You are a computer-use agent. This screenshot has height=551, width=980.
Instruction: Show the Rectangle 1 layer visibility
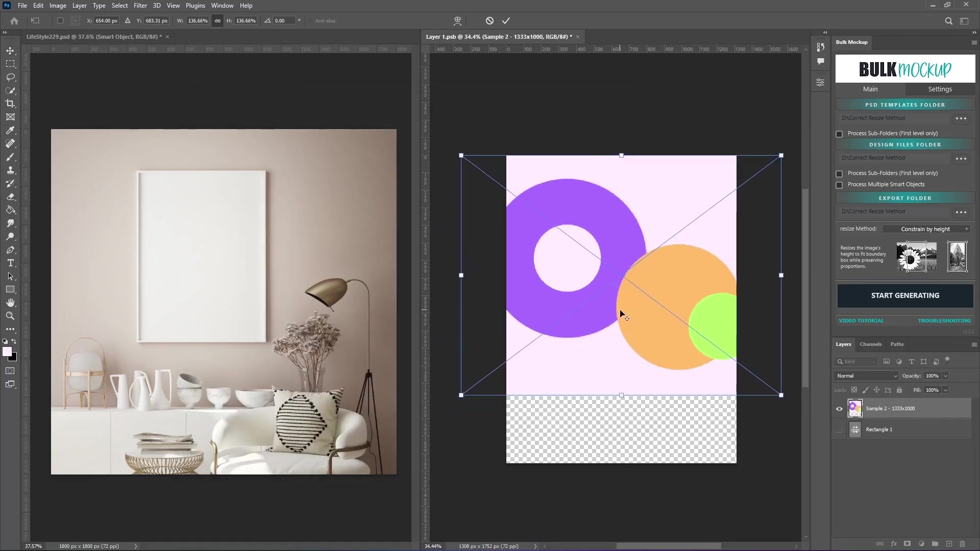coord(839,429)
